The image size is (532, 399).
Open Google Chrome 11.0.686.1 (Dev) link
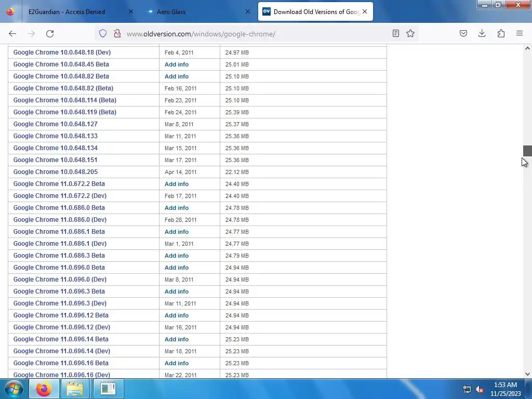point(60,243)
